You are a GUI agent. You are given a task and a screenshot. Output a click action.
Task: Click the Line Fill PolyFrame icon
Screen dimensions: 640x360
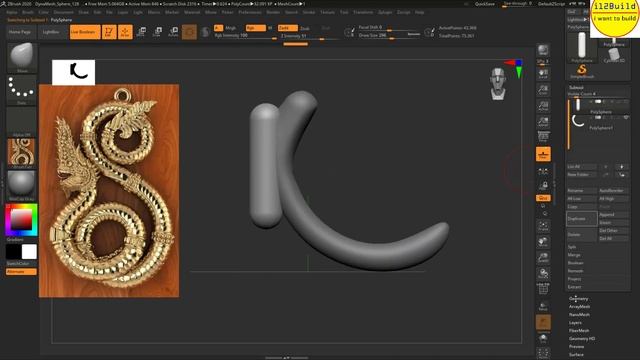pos(543,289)
